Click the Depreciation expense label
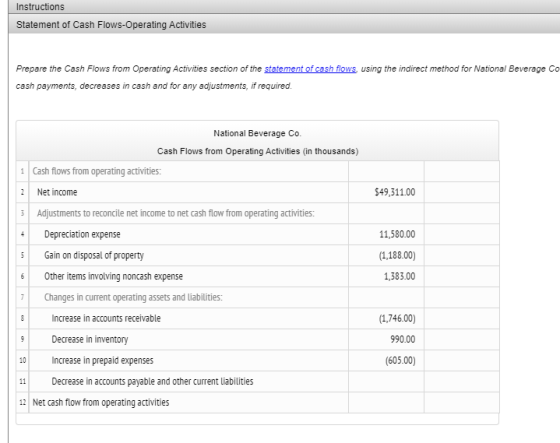560x443 pixels. (82, 234)
